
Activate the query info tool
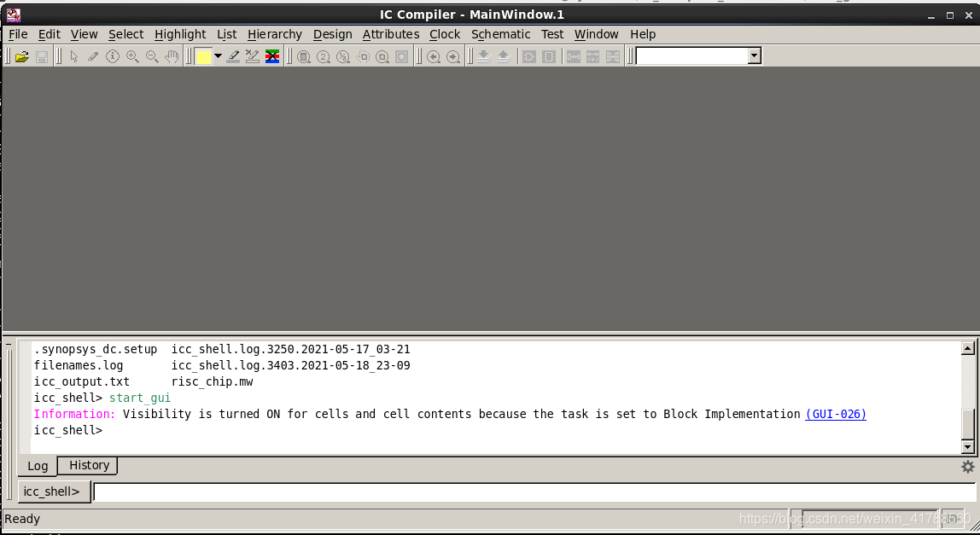(x=113, y=57)
